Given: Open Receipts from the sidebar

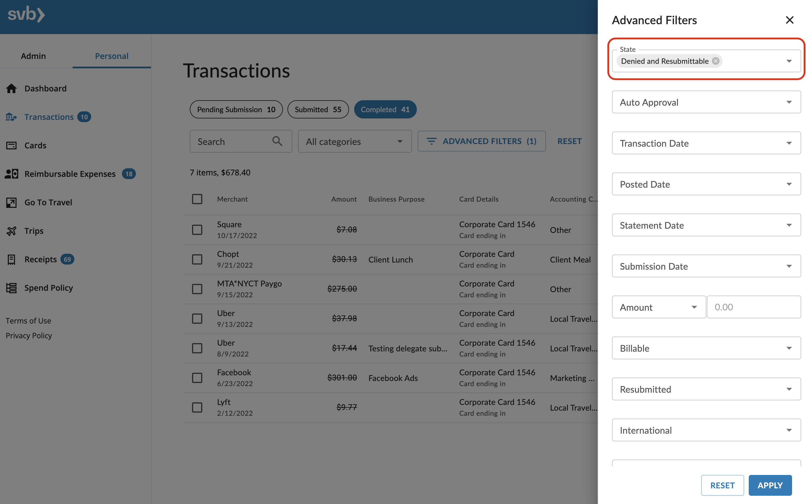Looking at the screenshot, I should (x=40, y=259).
